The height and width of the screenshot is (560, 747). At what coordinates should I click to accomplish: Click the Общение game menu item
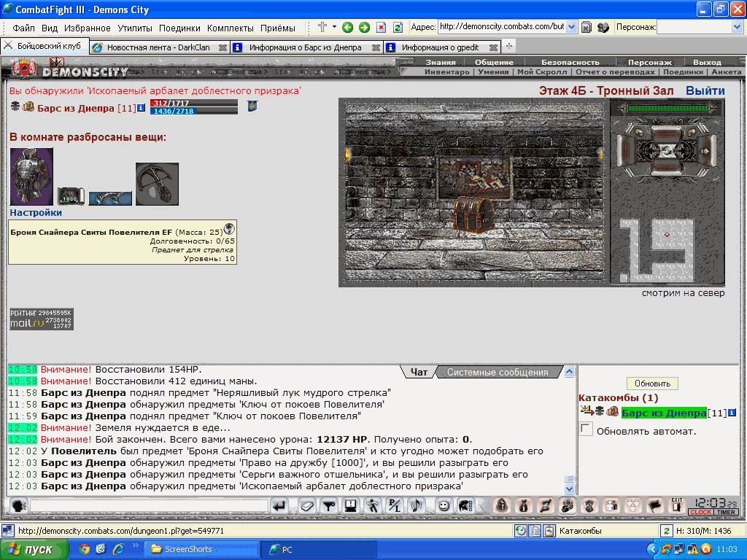(x=494, y=62)
